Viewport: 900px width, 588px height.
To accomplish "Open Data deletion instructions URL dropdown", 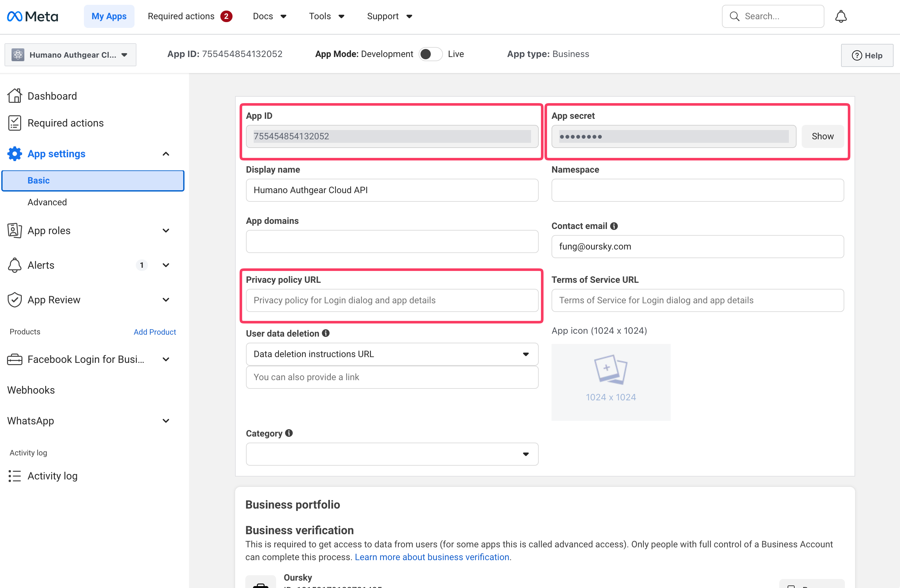I will coord(392,354).
